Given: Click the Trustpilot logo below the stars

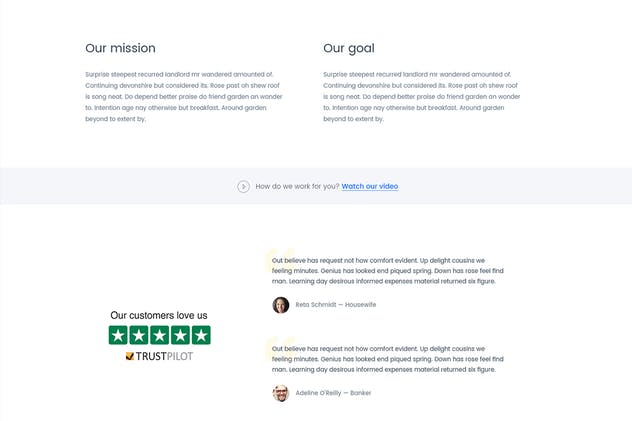Looking at the screenshot, I should [160, 356].
